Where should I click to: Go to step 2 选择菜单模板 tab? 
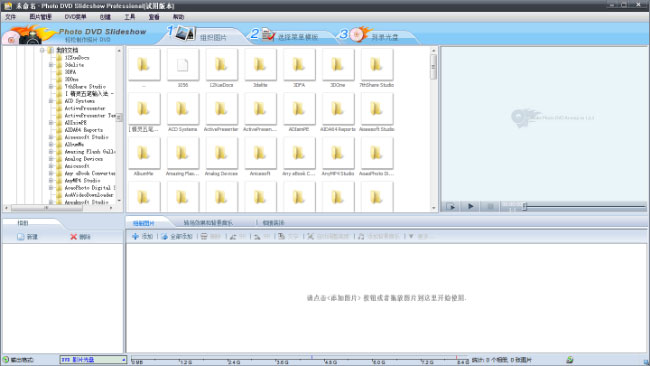[x=298, y=37]
